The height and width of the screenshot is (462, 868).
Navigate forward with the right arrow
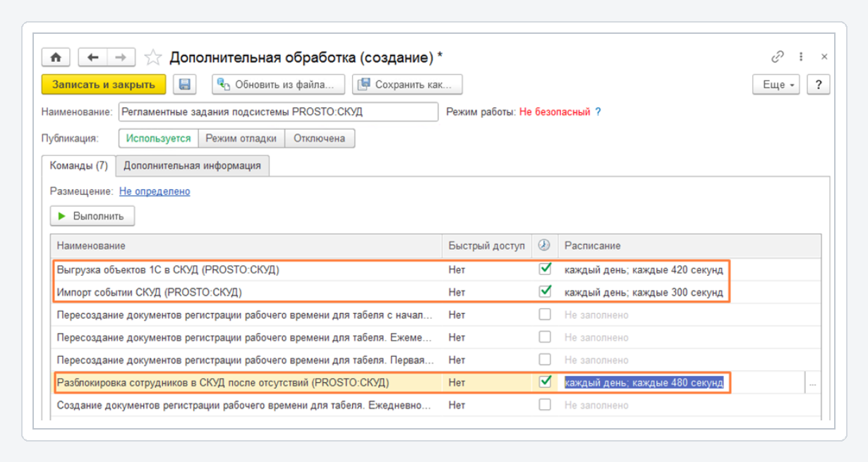tap(121, 56)
